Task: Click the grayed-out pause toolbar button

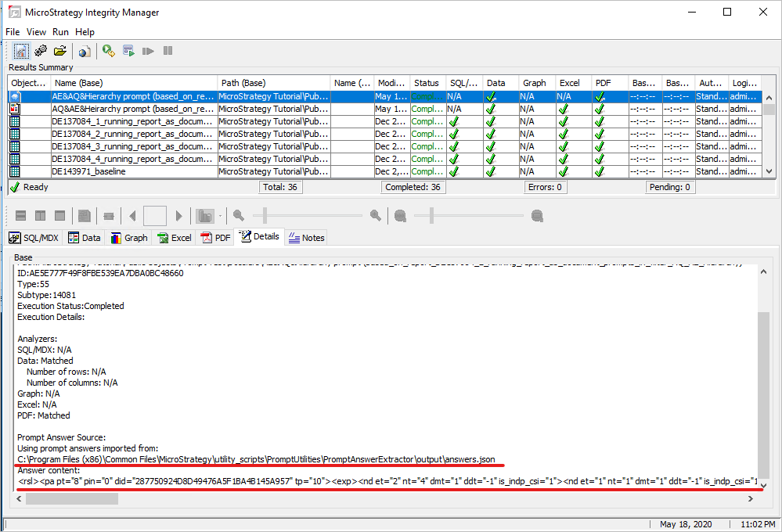Action: pos(168,51)
